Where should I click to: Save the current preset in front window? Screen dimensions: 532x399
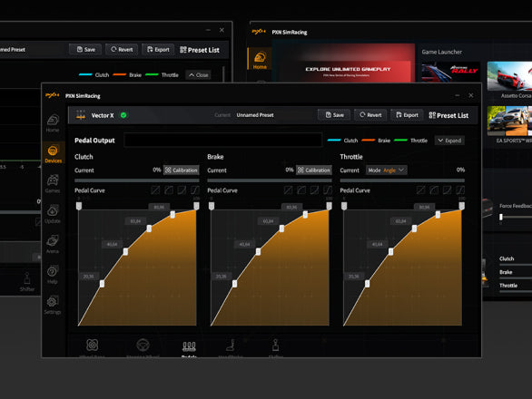tap(334, 115)
